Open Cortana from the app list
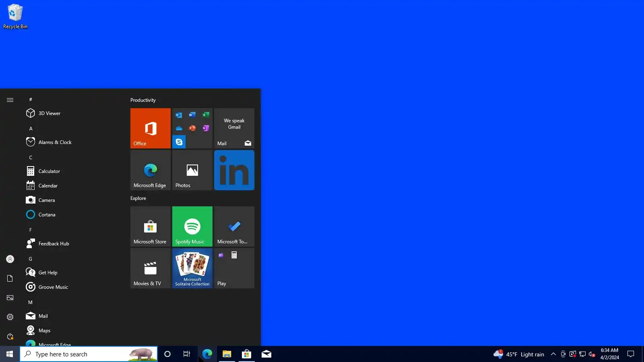 point(74,215)
